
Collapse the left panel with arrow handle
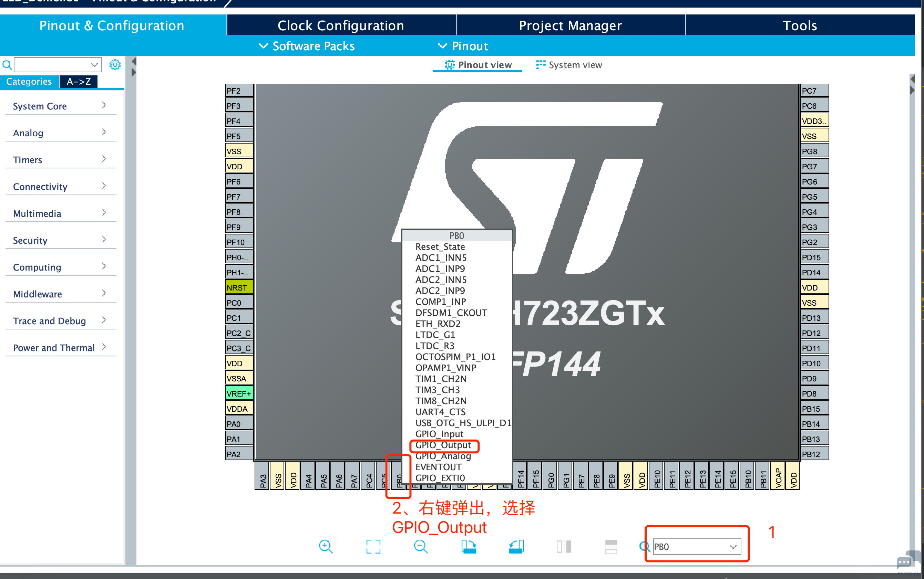point(134,61)
